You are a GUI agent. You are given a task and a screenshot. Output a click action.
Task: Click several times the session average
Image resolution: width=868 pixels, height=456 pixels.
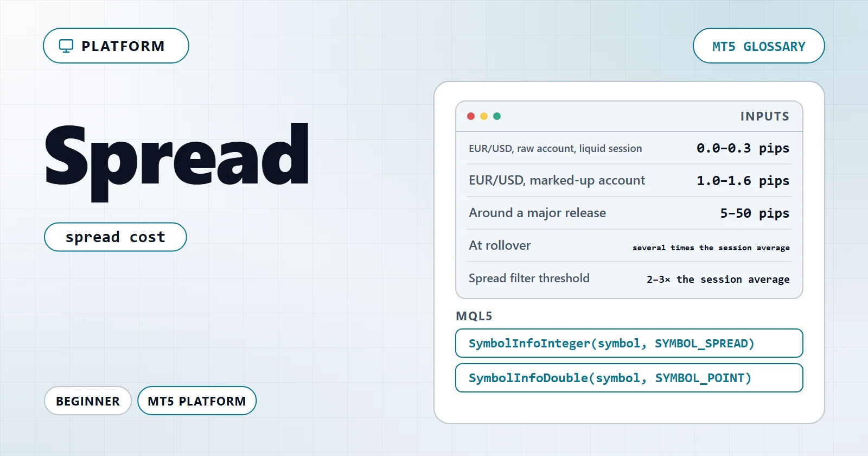tap(711, 248)
